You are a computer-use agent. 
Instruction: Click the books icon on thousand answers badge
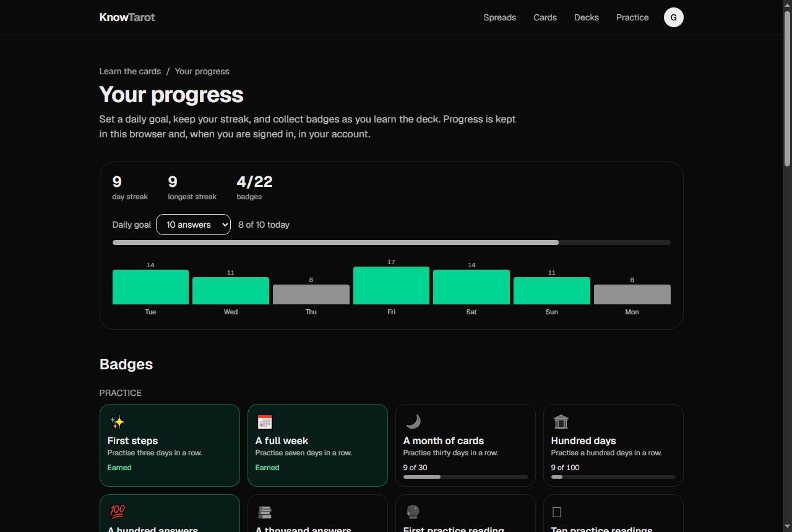click(265, 512)
